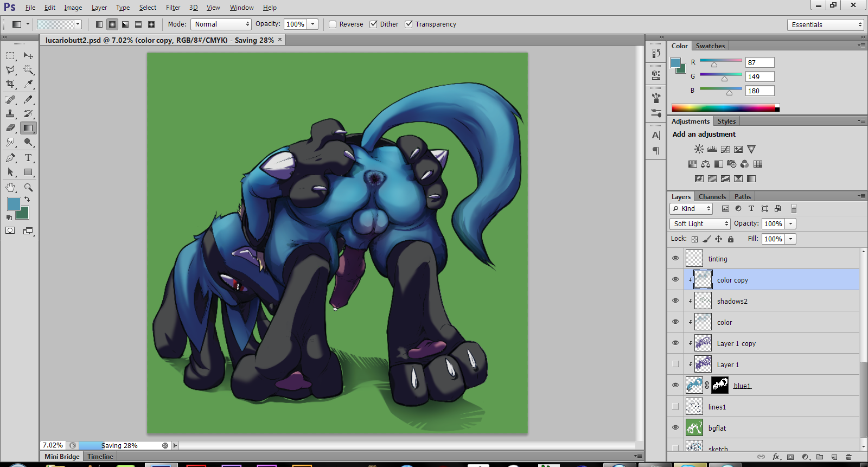868x467 pixels.
Task: Switch to the Channels tab
Action: tap(712, 197)
